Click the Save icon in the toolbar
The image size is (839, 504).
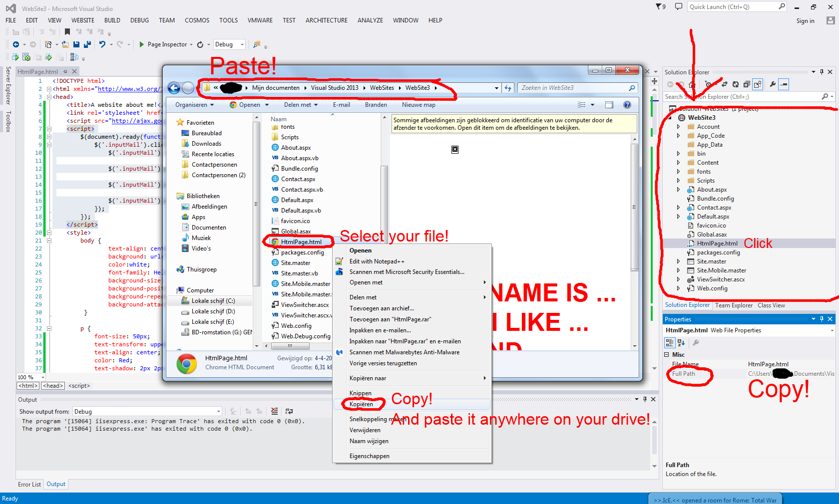(76, 44)
